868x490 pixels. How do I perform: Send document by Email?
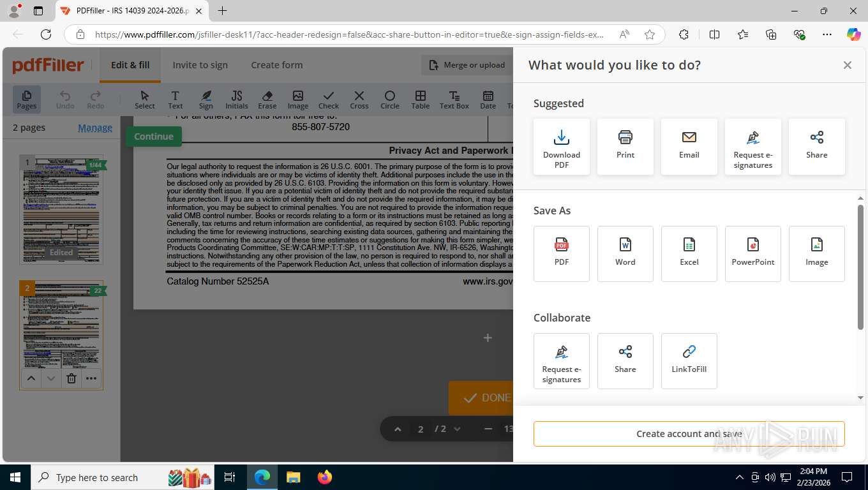689,147
